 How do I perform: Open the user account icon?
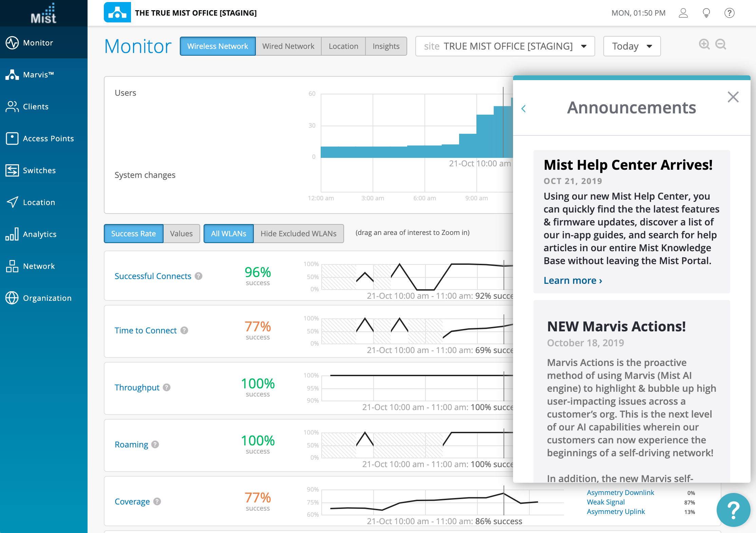click(683, 13)
